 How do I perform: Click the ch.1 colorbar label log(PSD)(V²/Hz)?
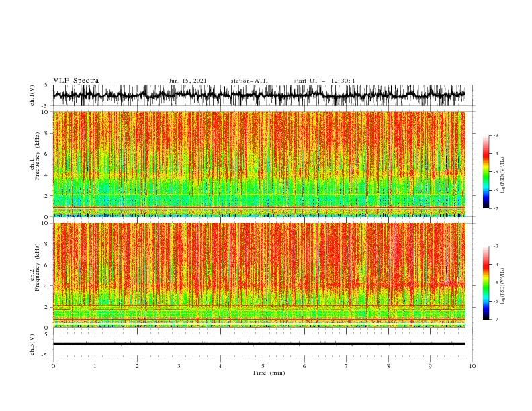[502, 175]
